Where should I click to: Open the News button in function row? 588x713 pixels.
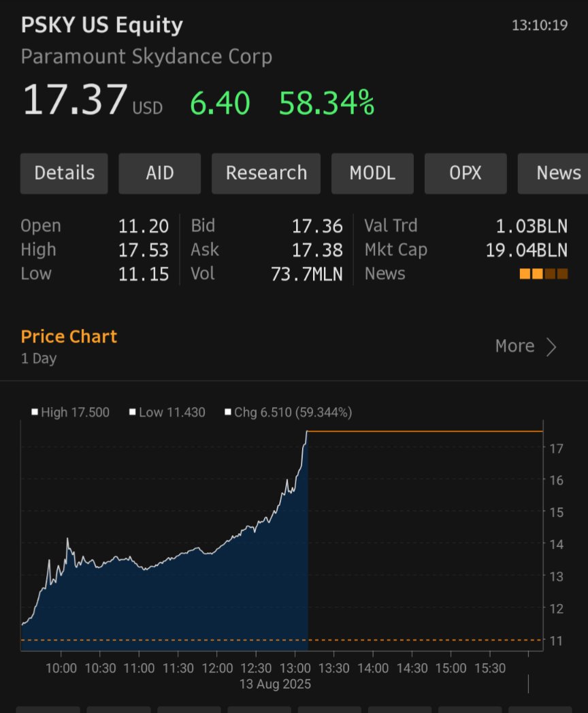click(x=553, y=173)
